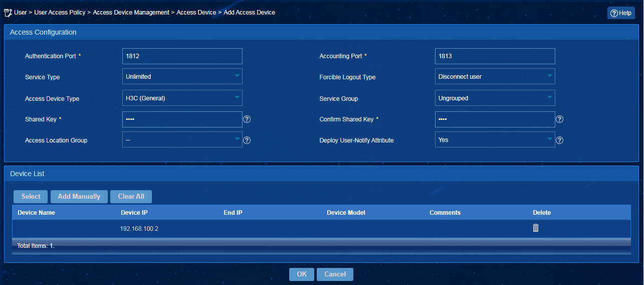Click the Total Items: 1. text

coord(36,246)
